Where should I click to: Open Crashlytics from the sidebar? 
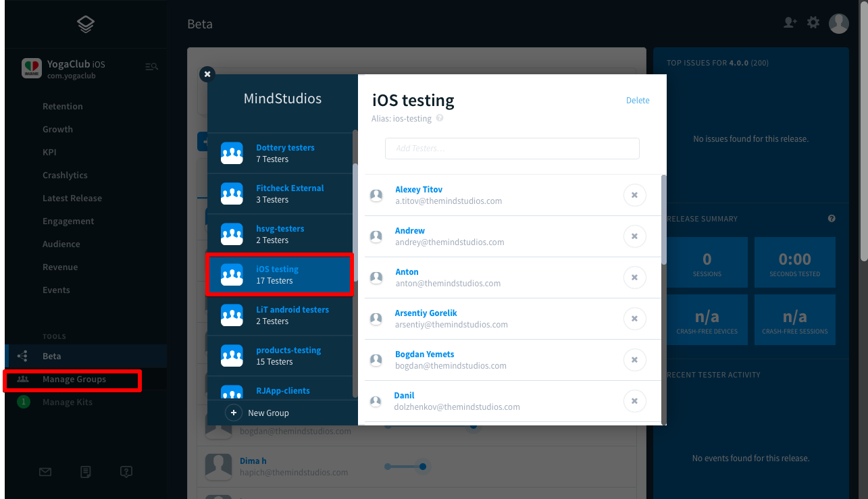[x=65, y=175]
